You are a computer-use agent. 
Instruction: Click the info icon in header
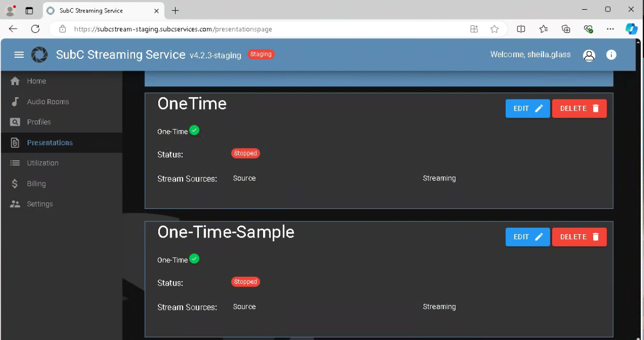tap(611, 55)
